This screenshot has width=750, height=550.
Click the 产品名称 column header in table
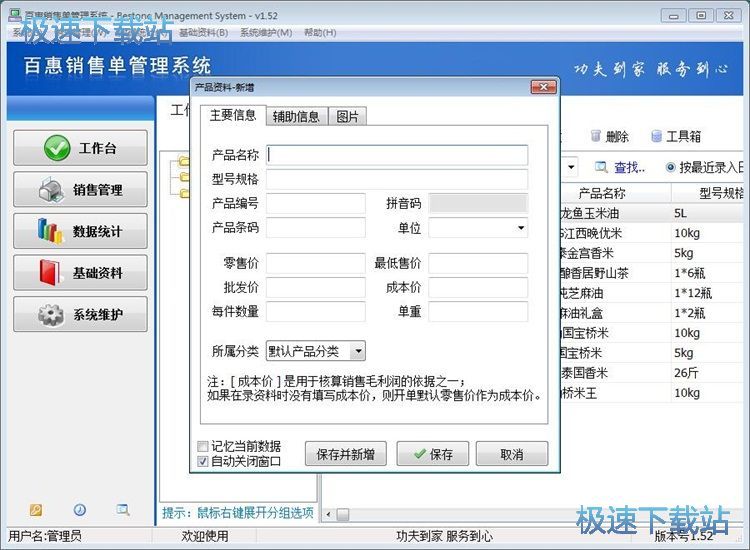(x=615, y=193)
